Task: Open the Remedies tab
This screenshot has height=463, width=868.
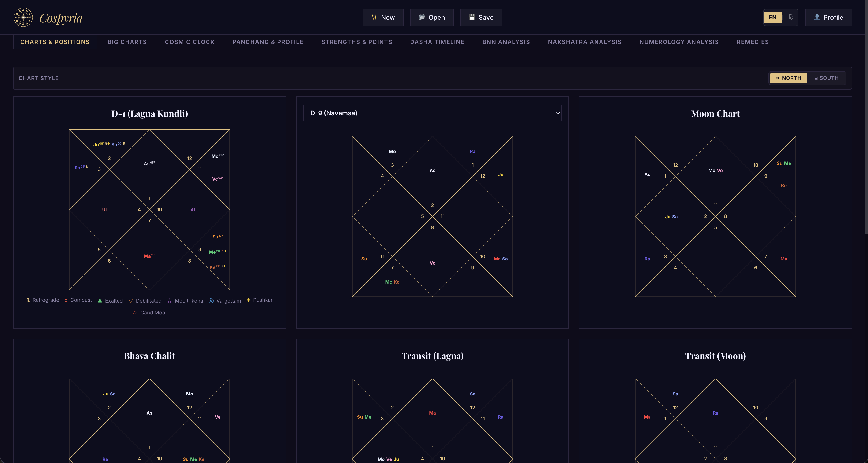Action: (752, 42)
